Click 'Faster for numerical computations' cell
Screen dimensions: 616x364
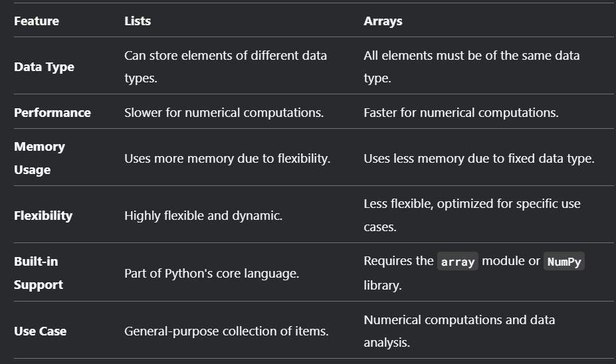point(461,113)
